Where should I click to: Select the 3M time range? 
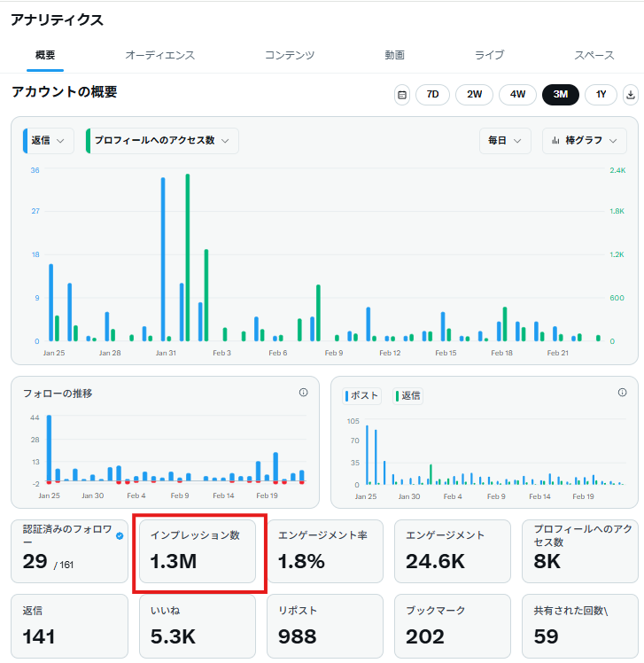point(561,94)
